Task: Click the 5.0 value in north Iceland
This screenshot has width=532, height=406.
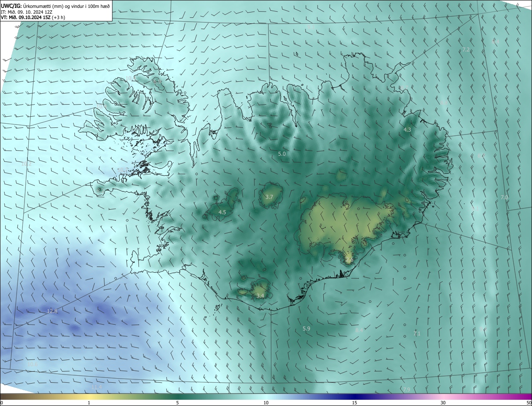Action: (282, 154)
